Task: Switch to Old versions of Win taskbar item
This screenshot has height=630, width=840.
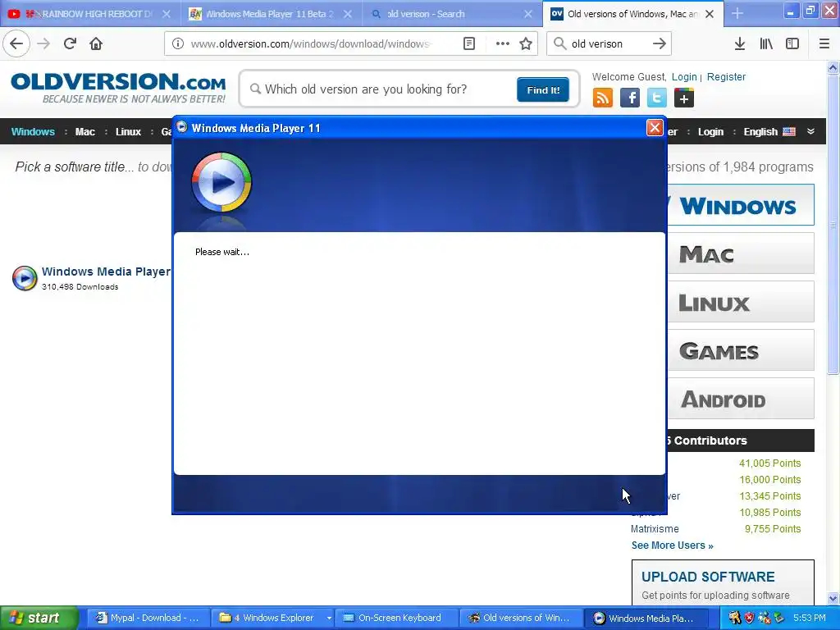Action: coord(521,619)
